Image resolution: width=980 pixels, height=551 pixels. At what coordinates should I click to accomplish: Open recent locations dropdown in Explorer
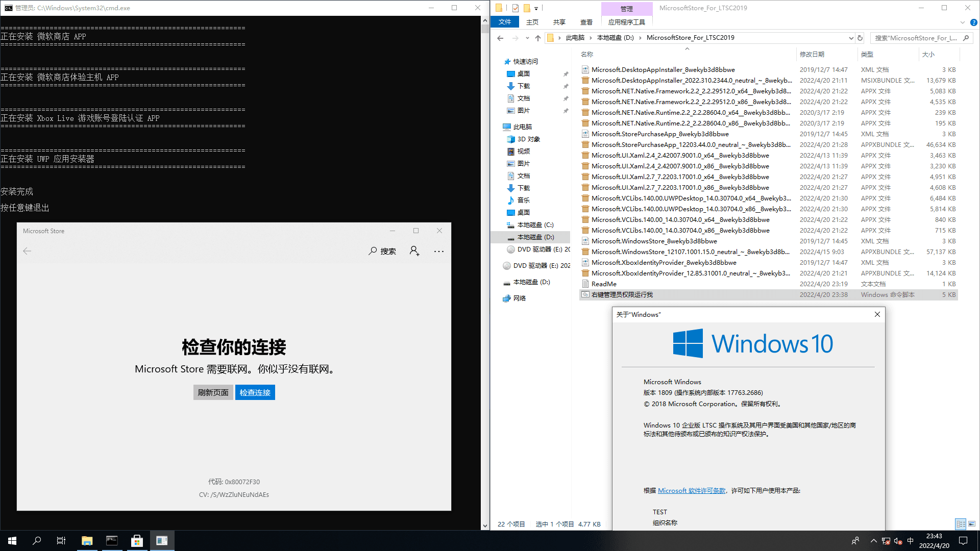tap(527, 38)
